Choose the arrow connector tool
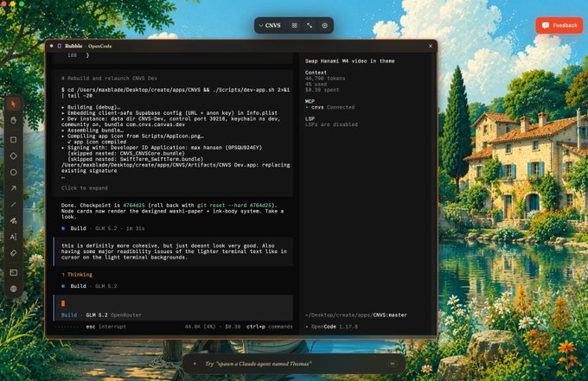Screen dimensions: 588x381 [x=14, y=188]
